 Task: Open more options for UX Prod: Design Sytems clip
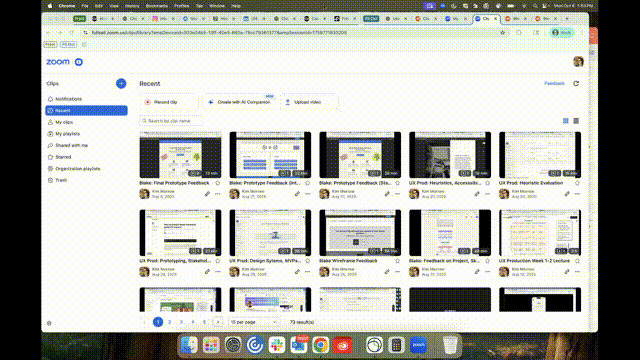pos(307,271)
